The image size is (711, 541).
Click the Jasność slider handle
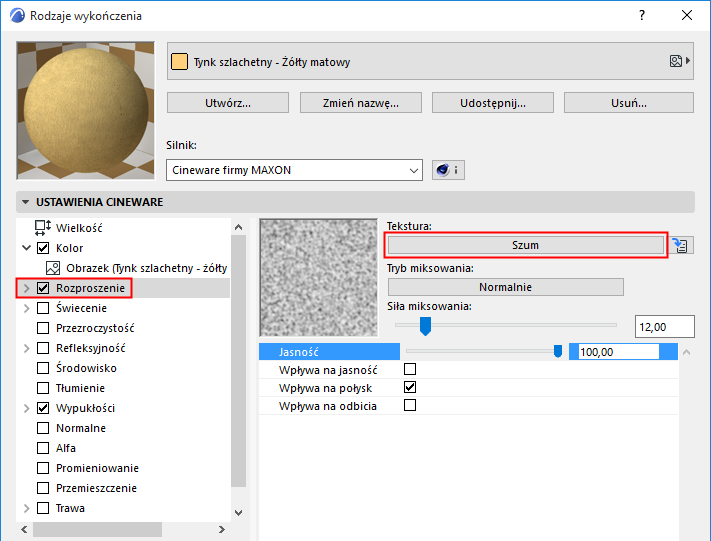point(558,351)
